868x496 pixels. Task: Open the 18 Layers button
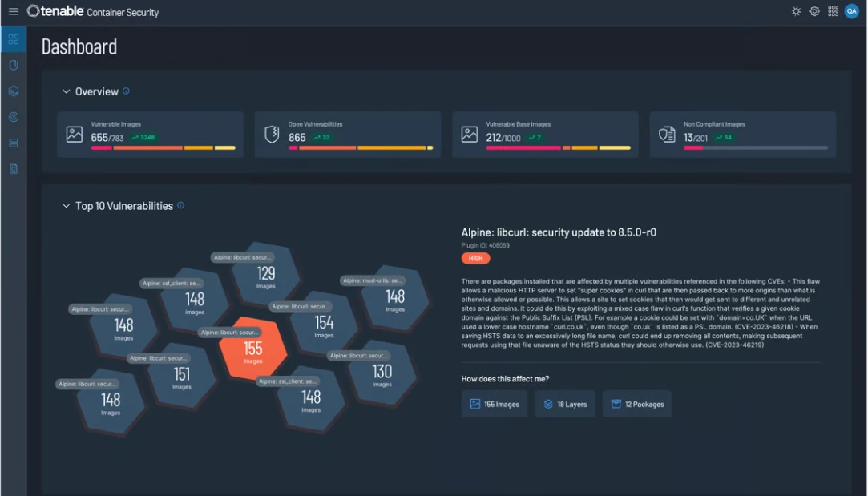(565, 404)
